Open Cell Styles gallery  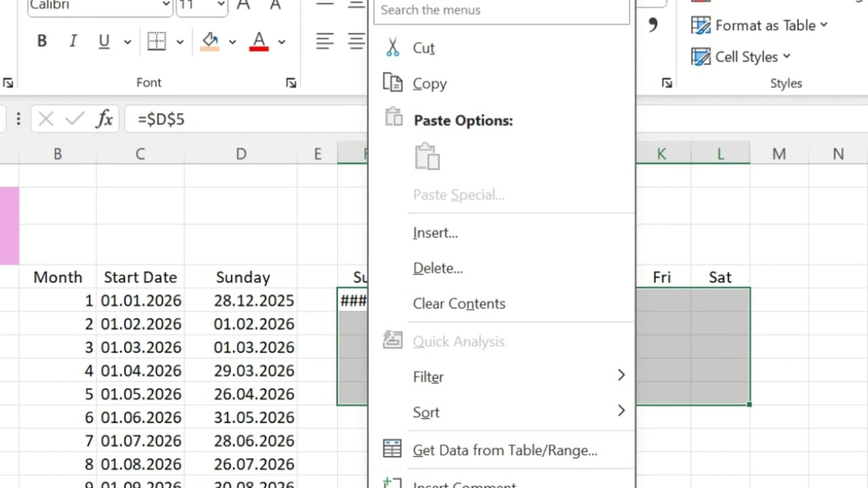pyautogui.click(x=741, y=56)
